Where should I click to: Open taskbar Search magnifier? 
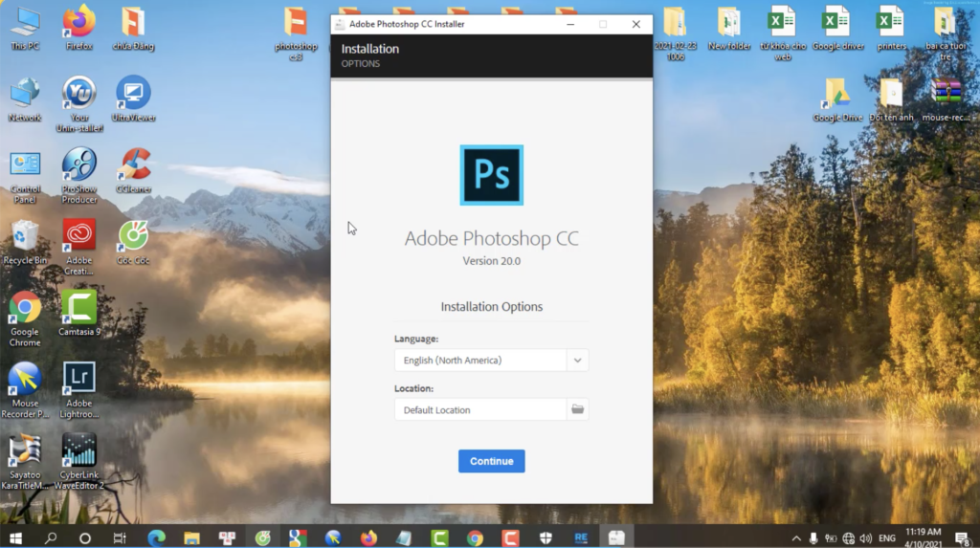point(51,537)
